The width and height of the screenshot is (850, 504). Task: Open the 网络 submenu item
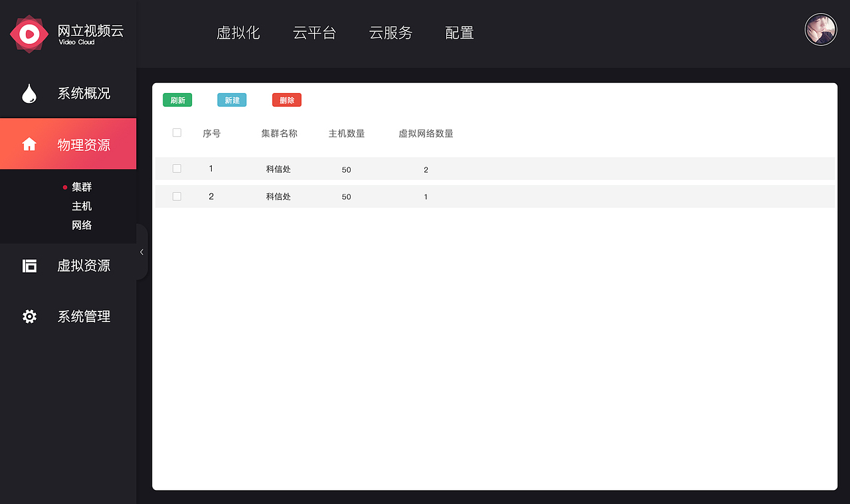tap(82, 225)
